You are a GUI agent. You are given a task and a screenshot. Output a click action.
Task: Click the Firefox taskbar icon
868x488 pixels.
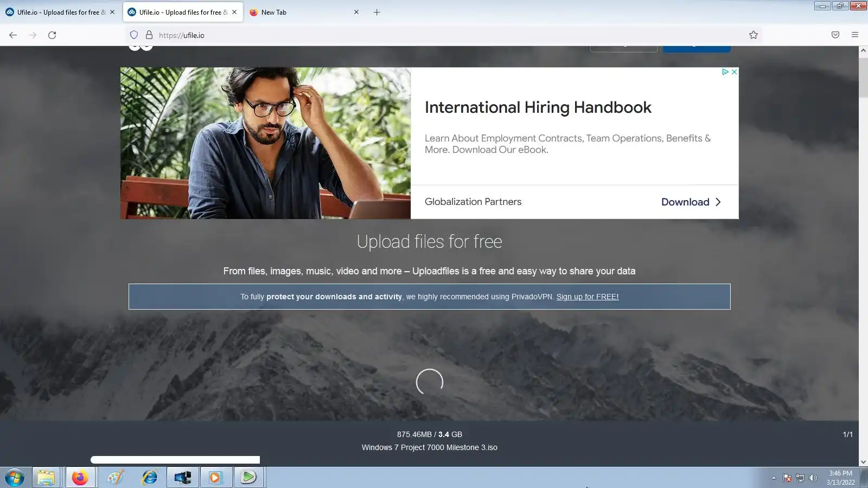pyautogui.click(x=80, y=478)
